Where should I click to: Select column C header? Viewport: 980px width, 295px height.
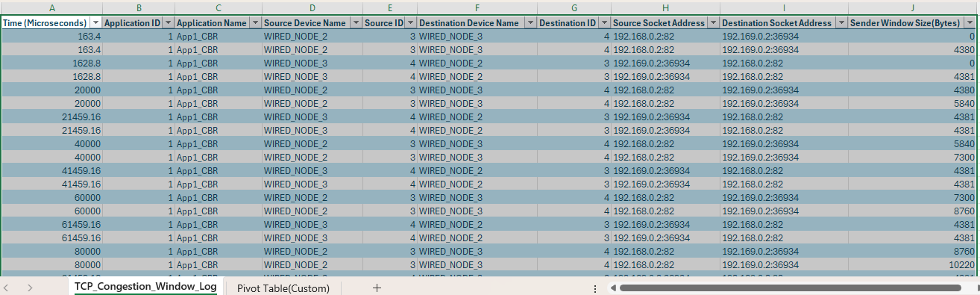click(218, 7)
